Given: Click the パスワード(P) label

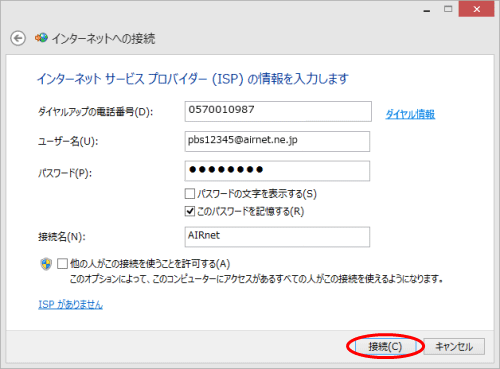Looking at the screenshot, I should click(65, 173).
